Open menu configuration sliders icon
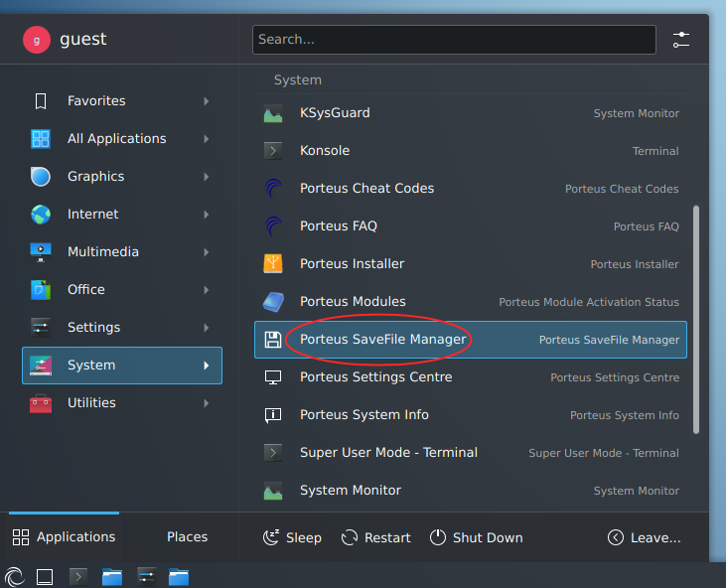This screenshot has width=726, height=588. [681, 40]
